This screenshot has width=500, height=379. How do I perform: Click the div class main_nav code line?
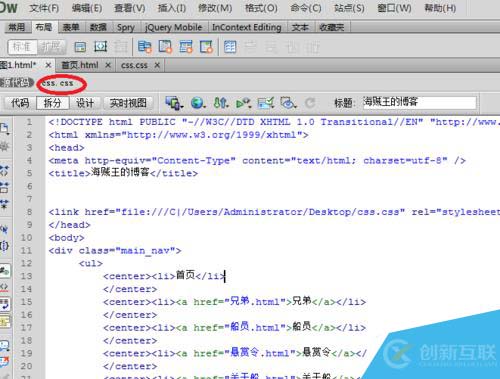pyautogui.click(x=115, y=250)
